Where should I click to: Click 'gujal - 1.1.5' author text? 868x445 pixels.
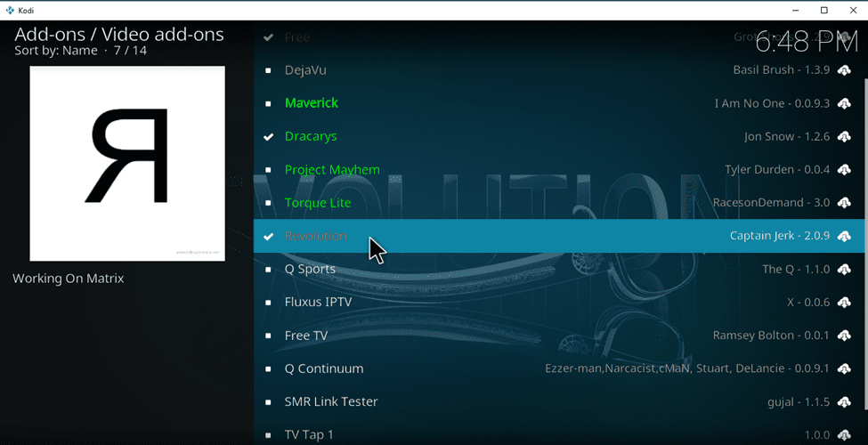pos(799,402)
